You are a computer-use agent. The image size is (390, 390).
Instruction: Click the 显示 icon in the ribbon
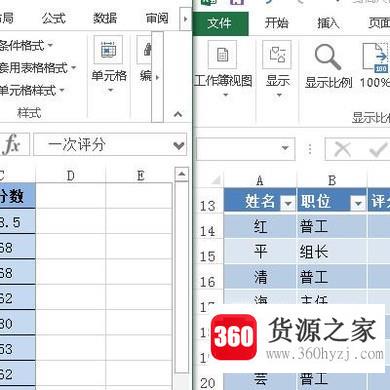click(x=277, y=55)
